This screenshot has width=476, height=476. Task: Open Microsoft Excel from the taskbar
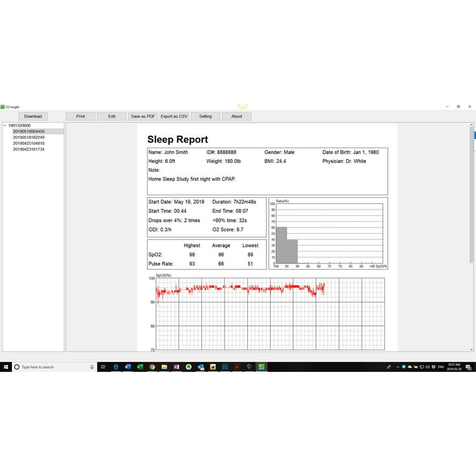140,367
